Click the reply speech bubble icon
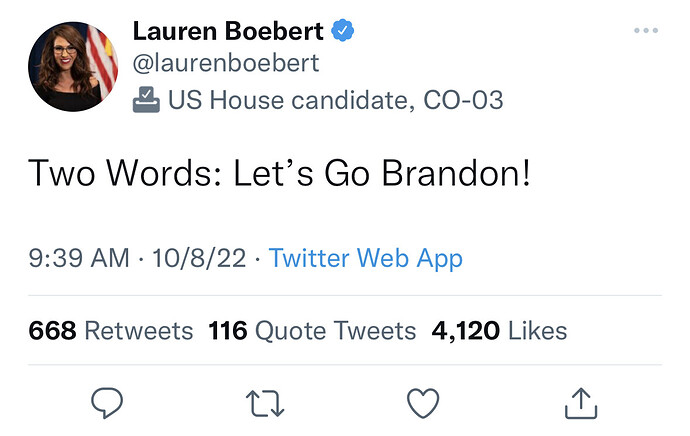Viewport: 690px width, 436px height. click(x=107, y=403)
